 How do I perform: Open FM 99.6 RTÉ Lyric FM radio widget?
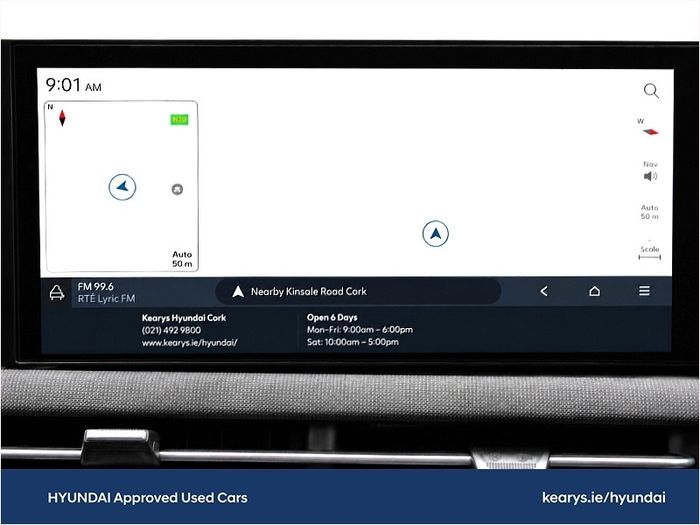coord(106,292)
